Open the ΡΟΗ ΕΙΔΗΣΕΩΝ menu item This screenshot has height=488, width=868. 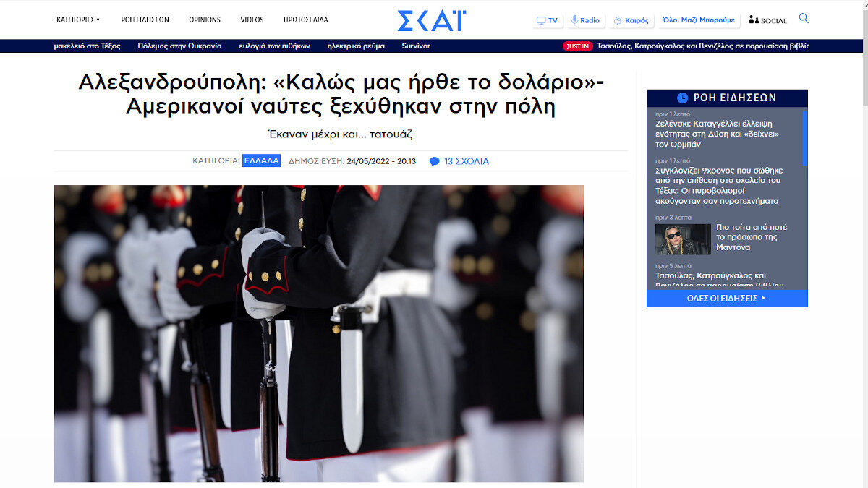(145, 20)
